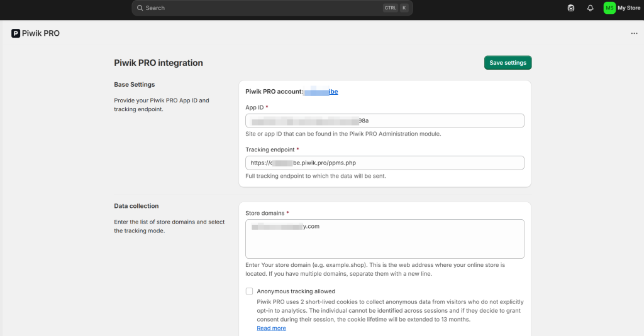Click the 'Tracking endpoint' field label
Viewport: 644px width, 336px height.
(x=270, y=149)
